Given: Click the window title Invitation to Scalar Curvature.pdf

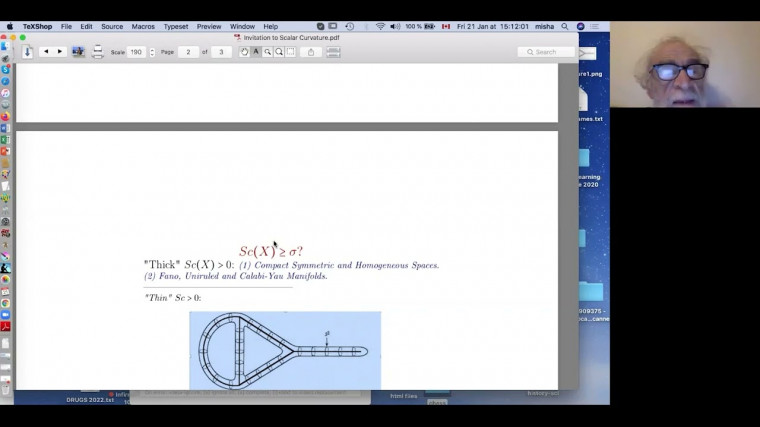Looking at the screenshot, I should tap(291, 38).
